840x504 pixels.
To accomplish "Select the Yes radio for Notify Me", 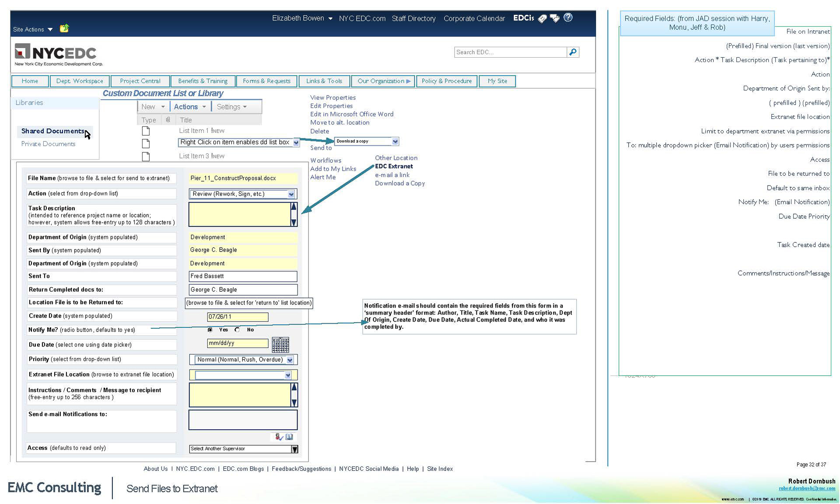I will click(210, 330).
